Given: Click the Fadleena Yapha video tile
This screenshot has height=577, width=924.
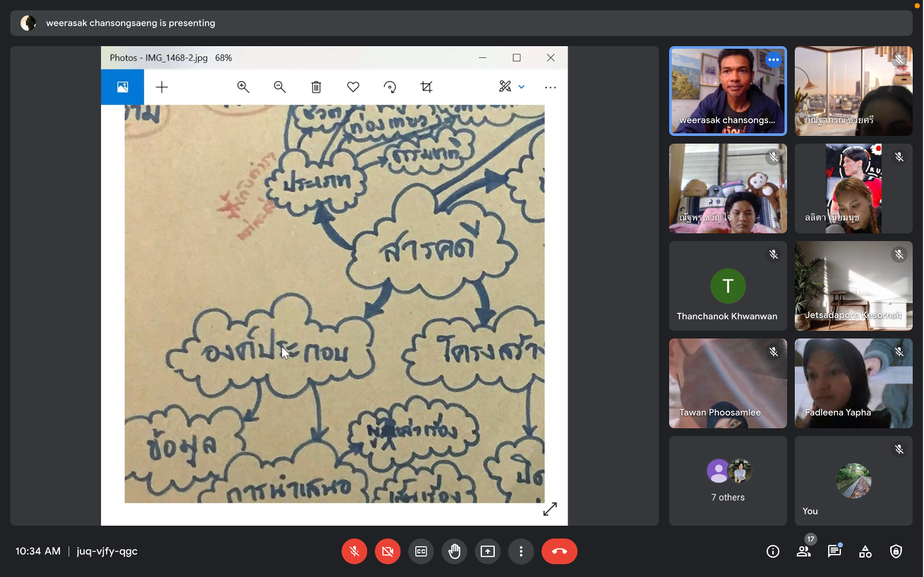Looking at the screenshot, I should tap(853, 383).
